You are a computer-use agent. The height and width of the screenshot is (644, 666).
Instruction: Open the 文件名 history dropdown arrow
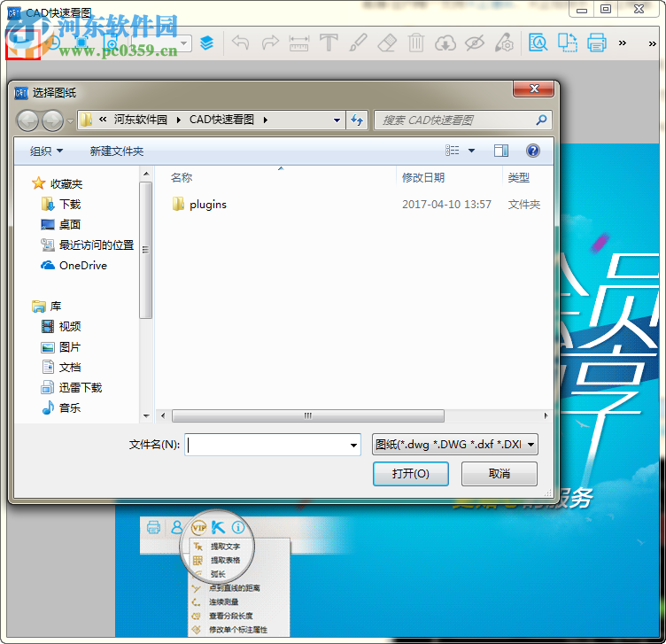[353, 446]
